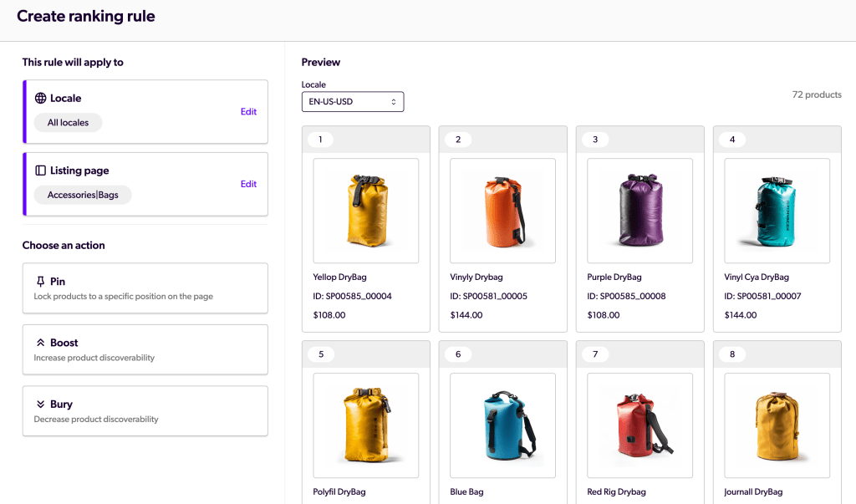Choose the Pin action card
The width and height of the screenshot is (856, 504).
pyautogui.click(x=145, y=288)
